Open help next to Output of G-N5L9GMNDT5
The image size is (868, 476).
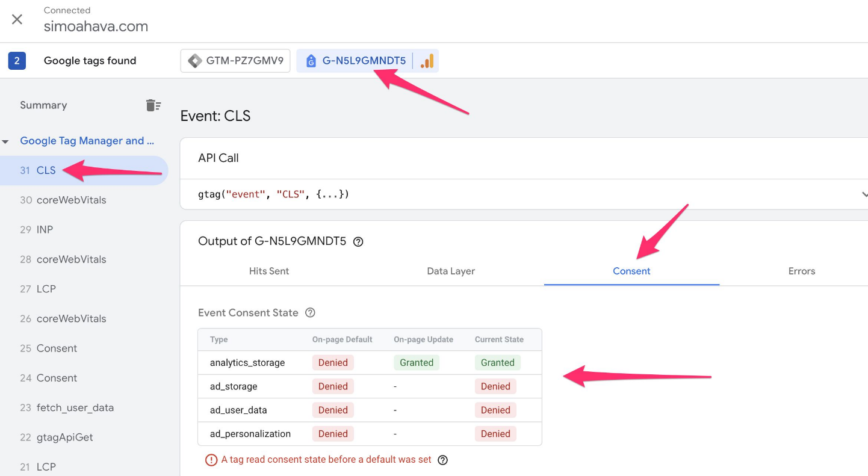358,242
